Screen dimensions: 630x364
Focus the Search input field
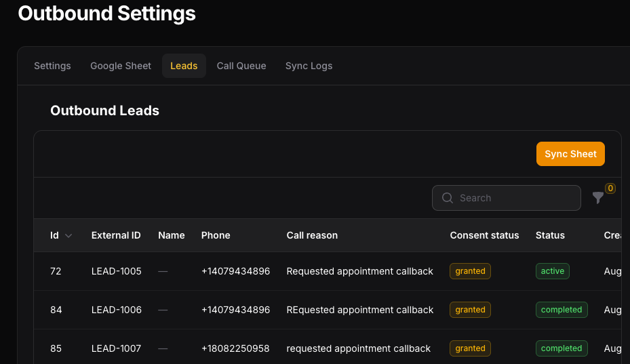tap(507, 198)
